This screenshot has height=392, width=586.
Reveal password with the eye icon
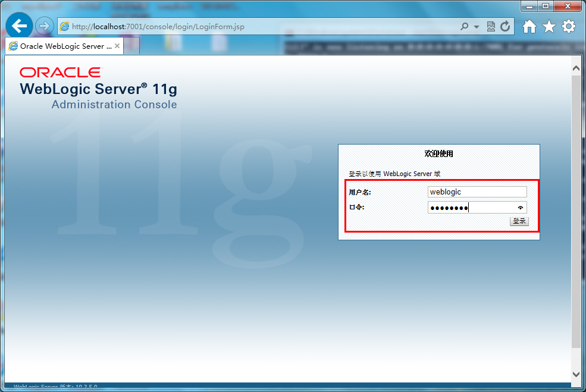tap(520, 208)
